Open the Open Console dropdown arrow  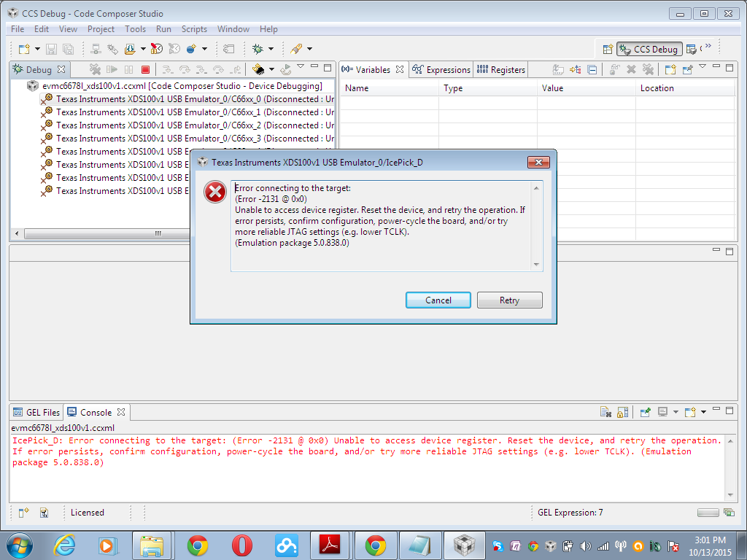[704, 413]
